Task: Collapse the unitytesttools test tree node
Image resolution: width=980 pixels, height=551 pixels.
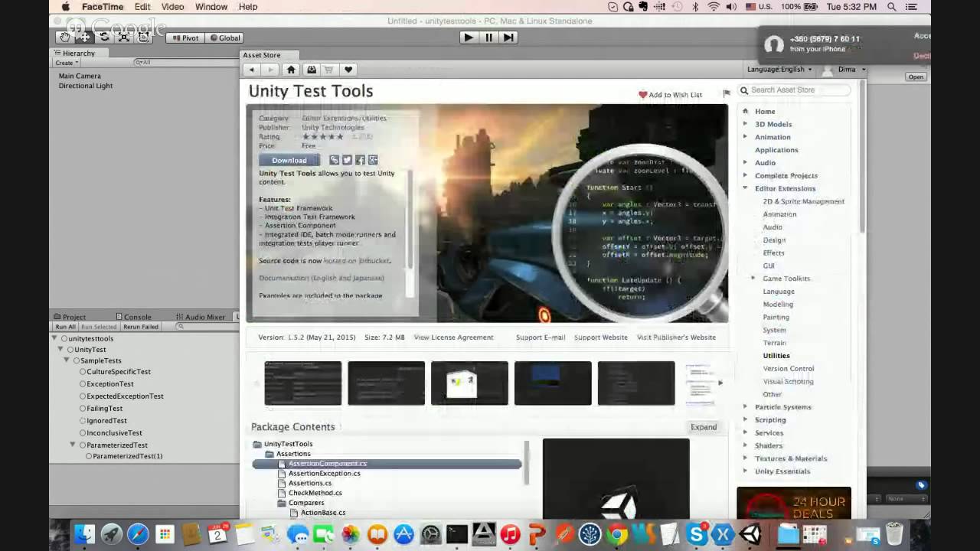Action: pos(55,338)
